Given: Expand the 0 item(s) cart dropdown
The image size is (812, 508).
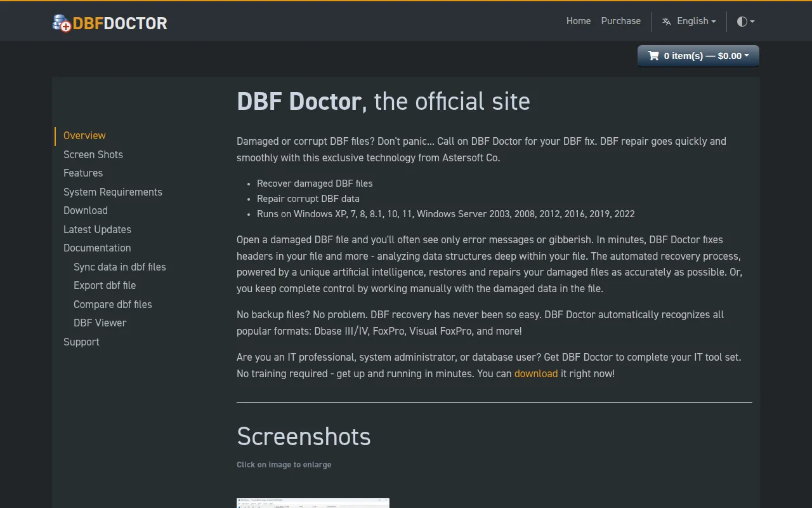Looking at the screenshot, I should click(x=698, y=56).
